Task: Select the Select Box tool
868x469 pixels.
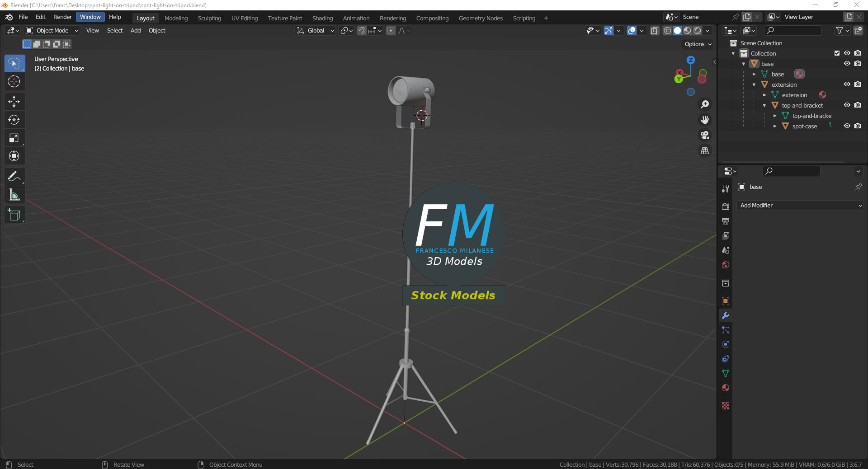Action: click(14, 63)
